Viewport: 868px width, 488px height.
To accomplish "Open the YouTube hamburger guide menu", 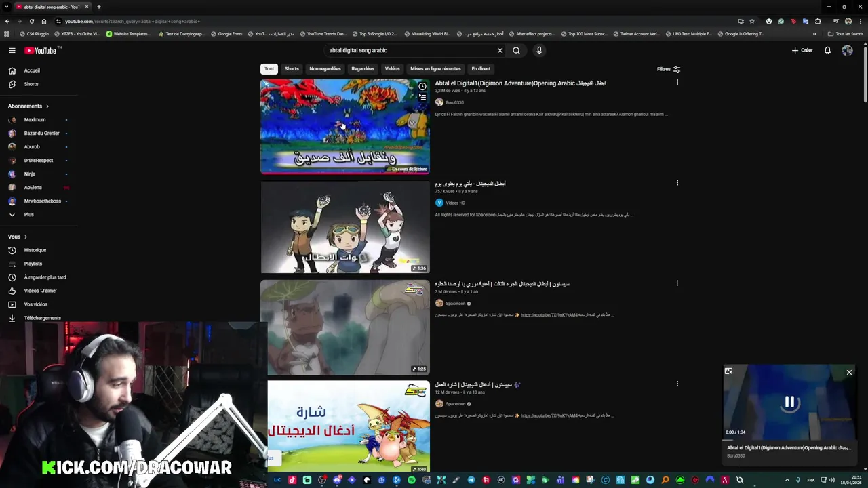I will 12,50.
